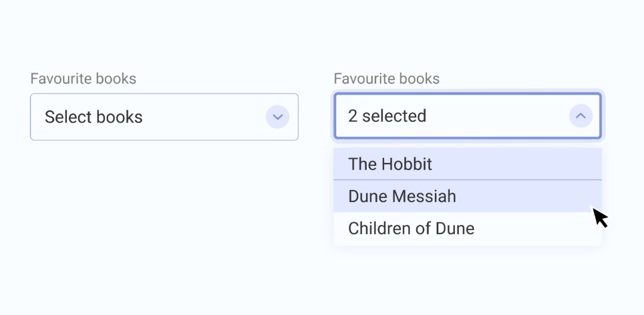644x315 pixels.
Task: Click the Select books placeholder text
Action: (94, 117)
